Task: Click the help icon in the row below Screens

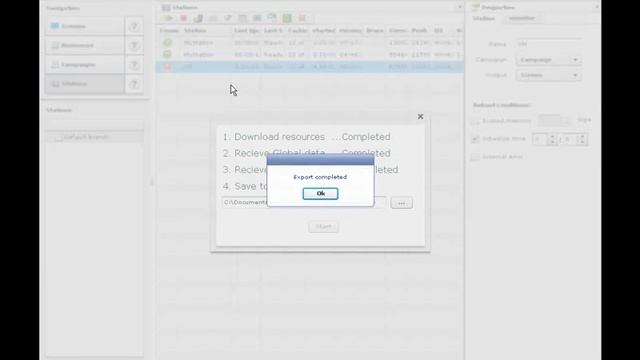Action: point(134,46)
